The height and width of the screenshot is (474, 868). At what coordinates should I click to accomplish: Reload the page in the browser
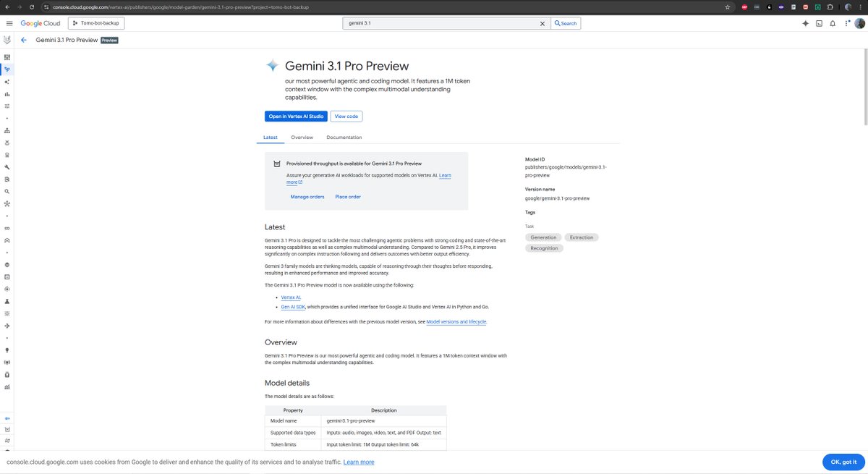pos(32,7)
